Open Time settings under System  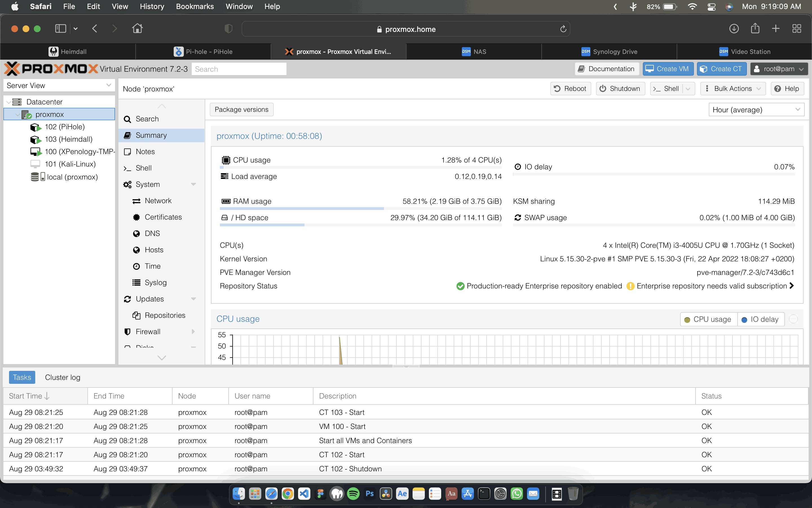pyautogui.click(x=152, y=266)
